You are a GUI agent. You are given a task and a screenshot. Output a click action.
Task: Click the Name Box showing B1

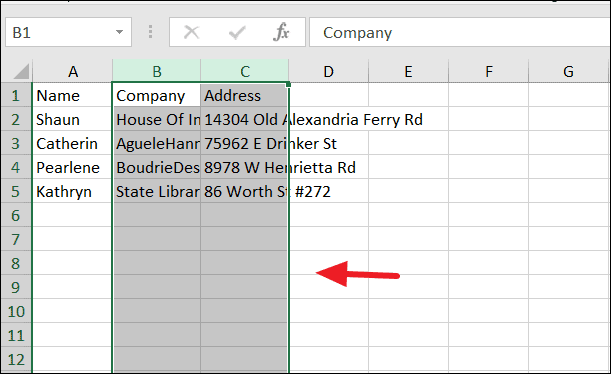pos(68,32)
